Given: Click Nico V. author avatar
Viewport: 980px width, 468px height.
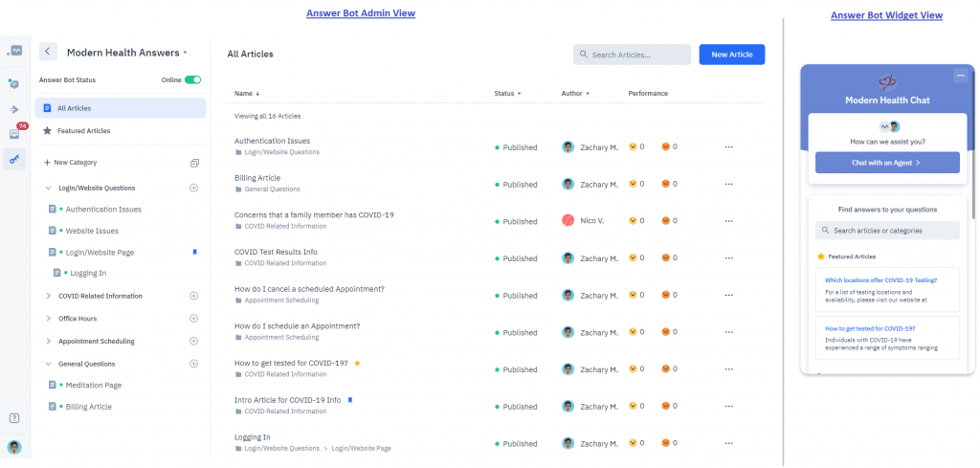Looking at the screenshot, I should click(568, 220).
